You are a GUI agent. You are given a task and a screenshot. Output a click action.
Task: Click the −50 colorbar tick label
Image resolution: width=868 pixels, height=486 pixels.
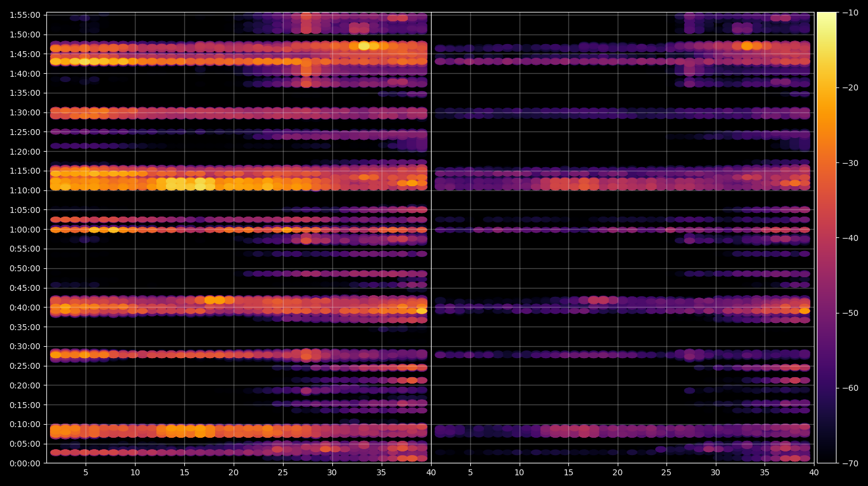(x=850, y=313)
